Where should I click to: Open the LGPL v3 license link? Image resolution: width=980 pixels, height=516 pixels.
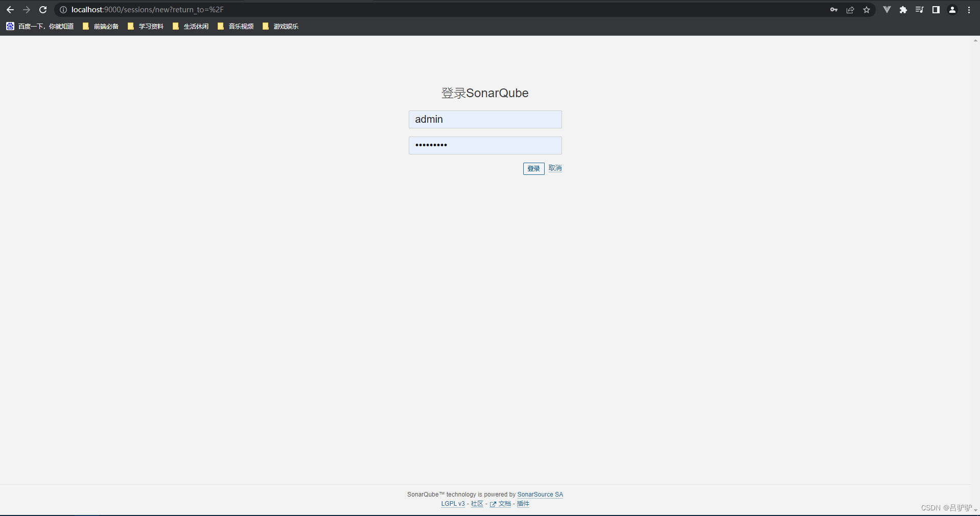[x=453, y=504]
